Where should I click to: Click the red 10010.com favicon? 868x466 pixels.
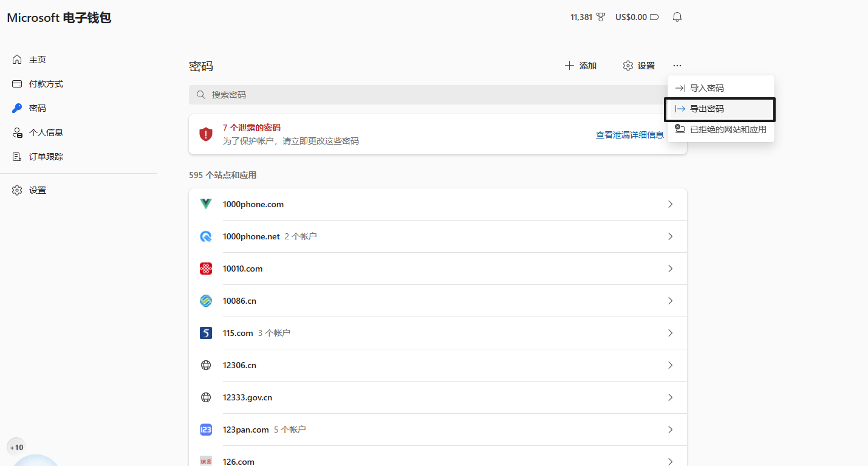coord(206,269)
